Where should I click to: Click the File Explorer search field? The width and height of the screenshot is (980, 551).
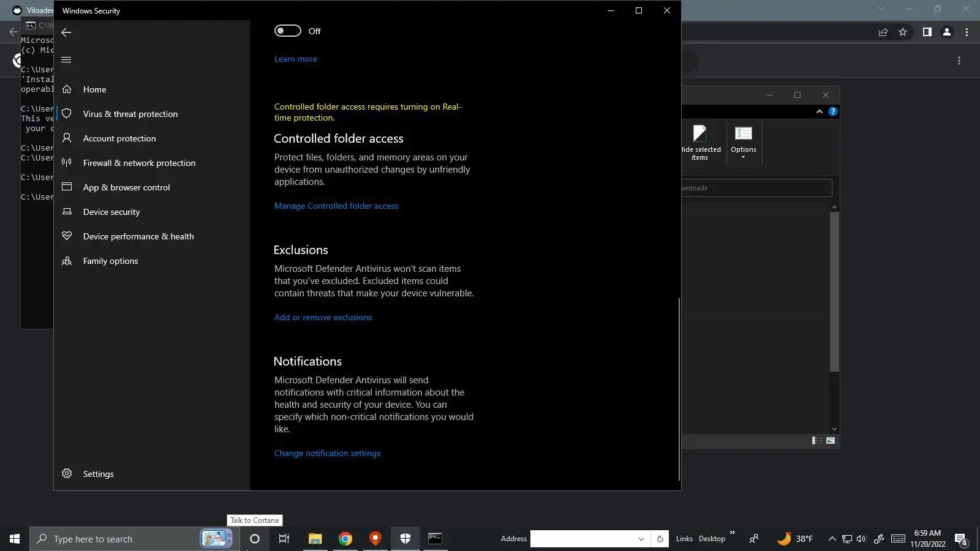757,188
